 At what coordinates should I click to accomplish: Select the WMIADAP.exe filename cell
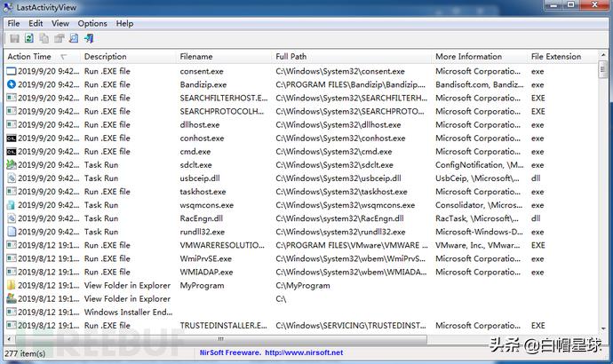click(206, 272)
